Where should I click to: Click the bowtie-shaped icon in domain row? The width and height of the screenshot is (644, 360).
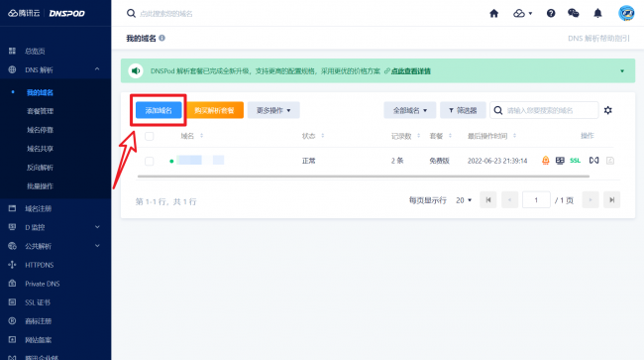click(593, 161)
